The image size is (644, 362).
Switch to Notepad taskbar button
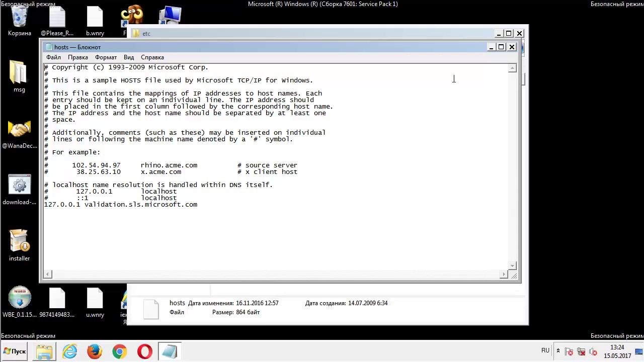(170, 351)
